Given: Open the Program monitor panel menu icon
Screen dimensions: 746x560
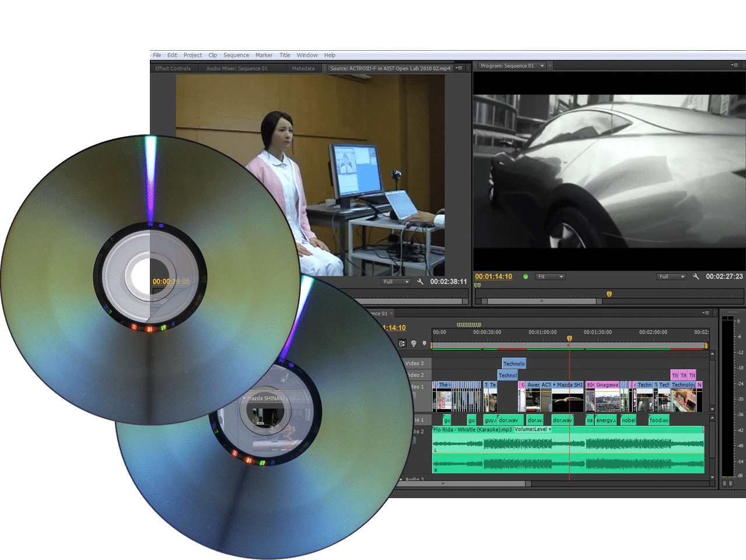Looking at the screenshot, I should click(x=735, y=65).
